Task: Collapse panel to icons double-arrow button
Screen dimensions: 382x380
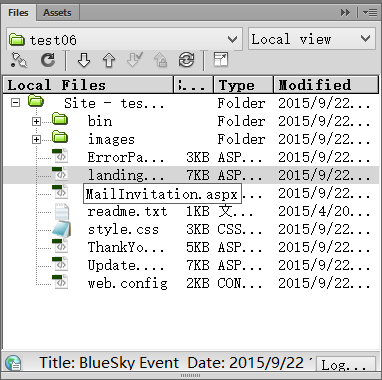Action: (x=345, y=13)
